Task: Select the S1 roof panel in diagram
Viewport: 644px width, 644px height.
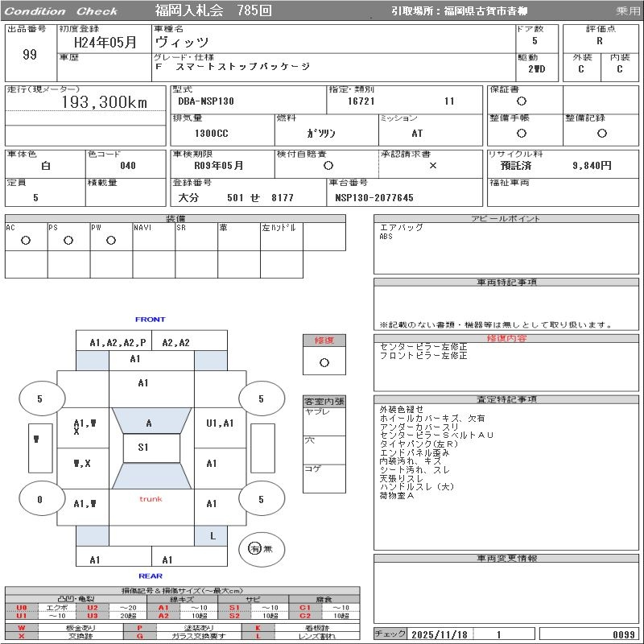Action: 143,447
